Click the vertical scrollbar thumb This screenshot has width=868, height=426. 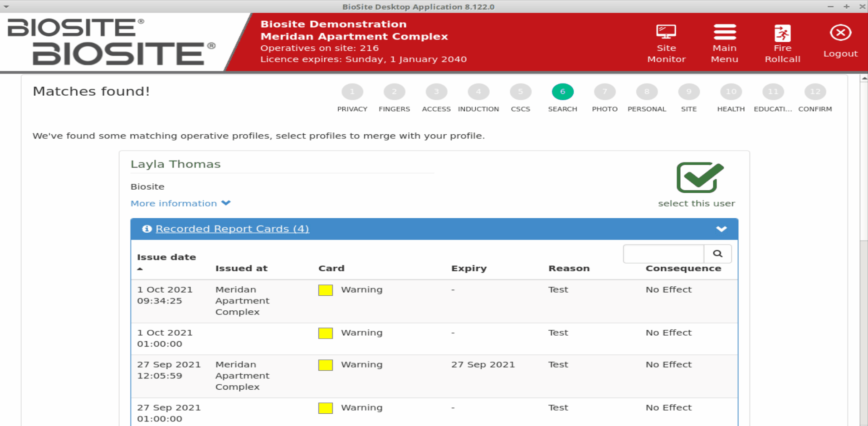(863, 161)
